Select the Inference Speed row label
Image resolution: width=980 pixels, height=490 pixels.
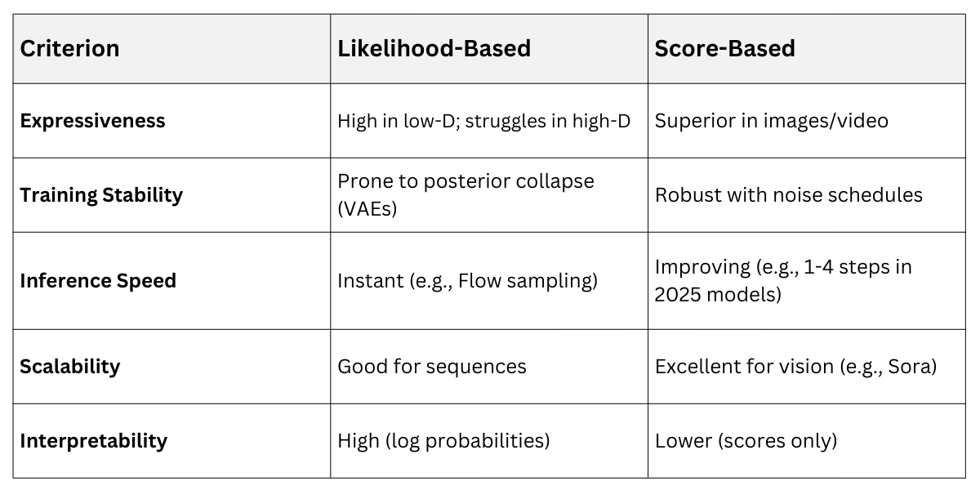[x=98, y=281]
